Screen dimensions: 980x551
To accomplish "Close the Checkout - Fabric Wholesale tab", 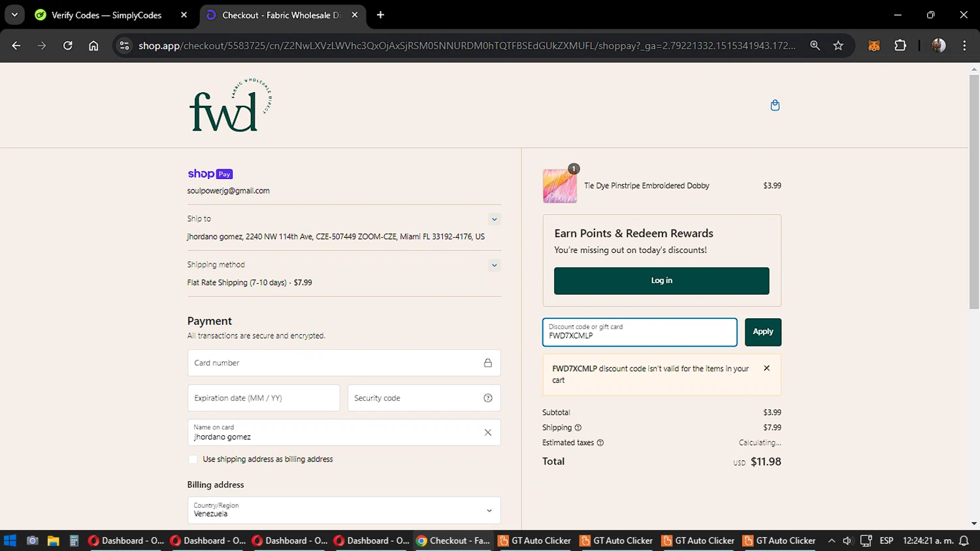I will (355, 15).
